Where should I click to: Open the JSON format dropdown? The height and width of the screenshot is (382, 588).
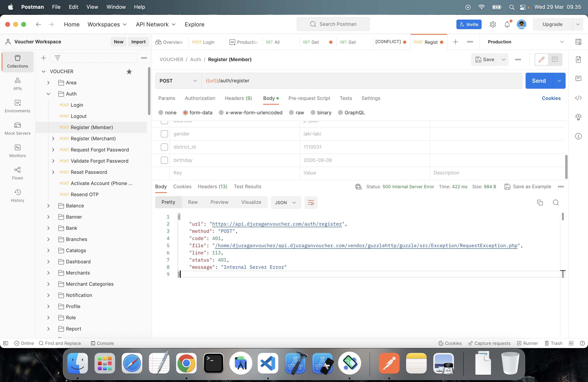(x=286, y=203)
